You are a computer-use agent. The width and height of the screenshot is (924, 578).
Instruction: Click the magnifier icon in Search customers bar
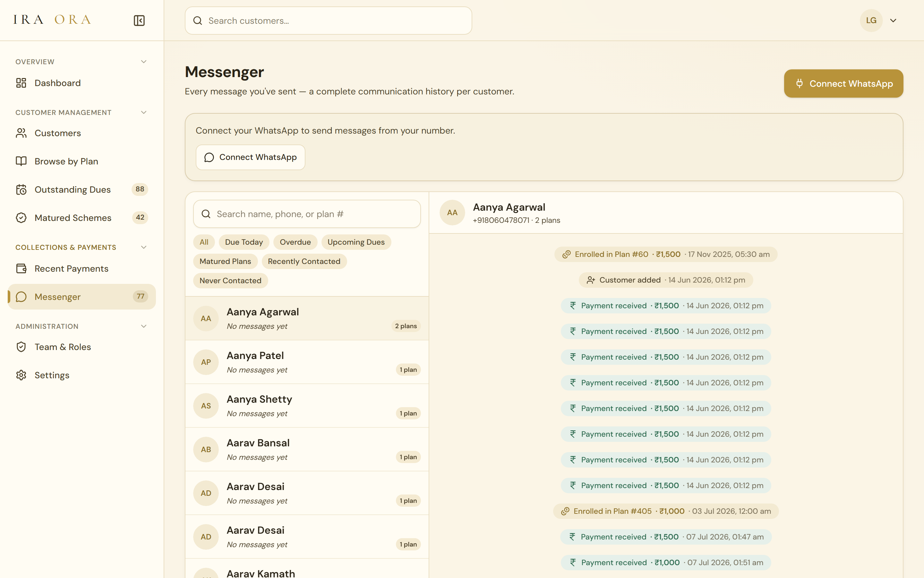pyautogui.click(x=197, y=21)
